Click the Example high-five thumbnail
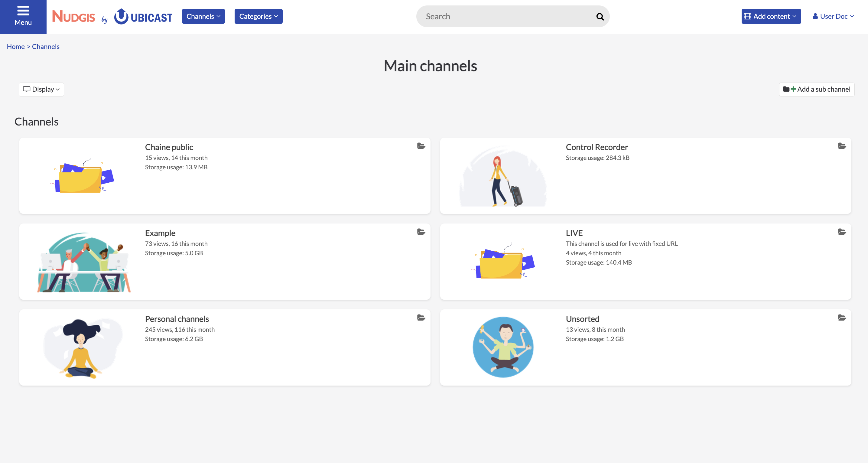The width and height of the screenshot is (868, 463). pos(83,262)
